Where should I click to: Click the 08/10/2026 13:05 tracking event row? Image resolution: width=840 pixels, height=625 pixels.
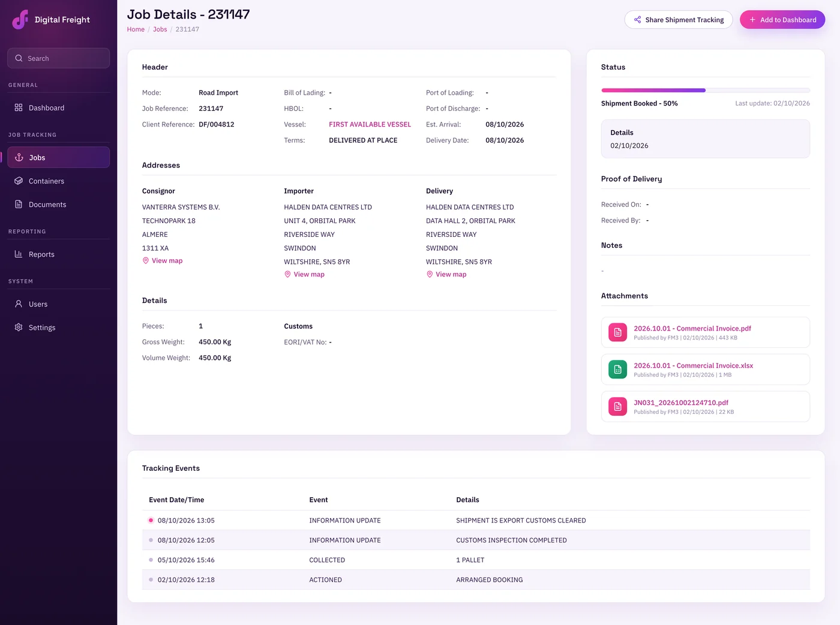click(476, 521)
